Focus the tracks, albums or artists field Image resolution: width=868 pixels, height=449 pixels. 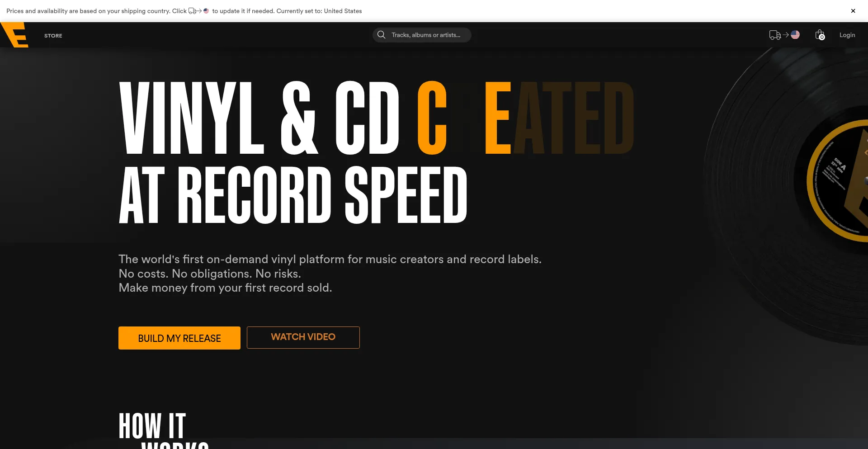point(422,35)
